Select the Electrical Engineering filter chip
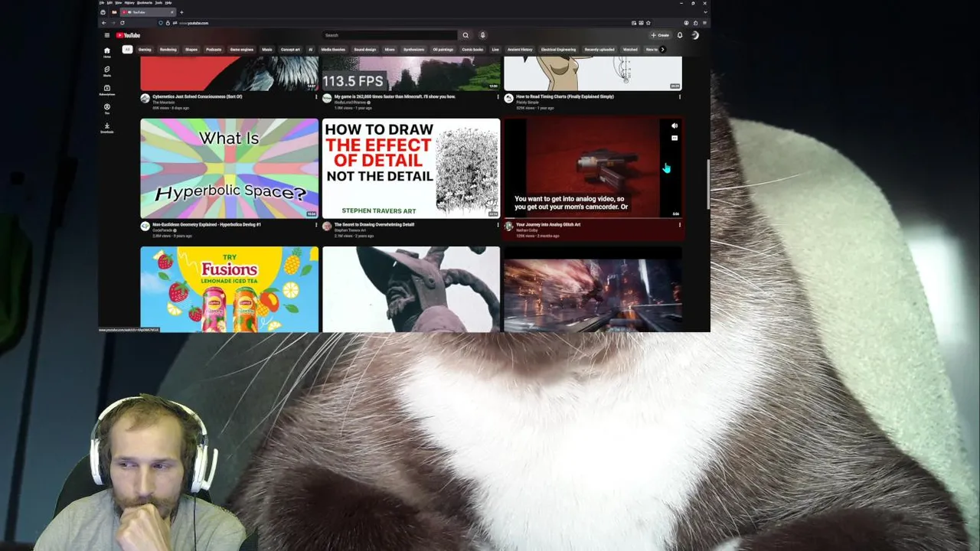The image size is (980, 551). tap(558, 50)
